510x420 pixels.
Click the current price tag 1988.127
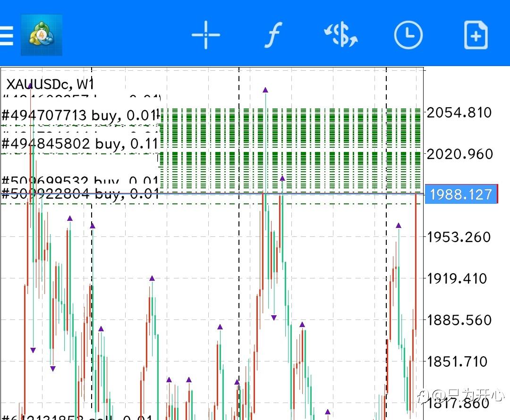pyautogui.click(x=461, y=194)
